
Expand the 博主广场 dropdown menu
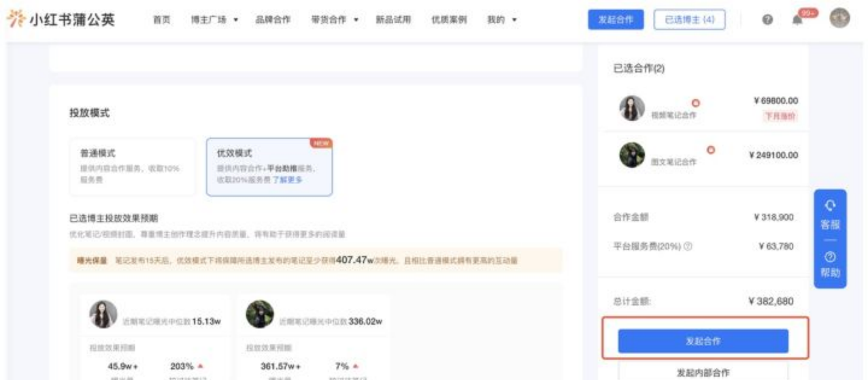click(x=213, y=20)
